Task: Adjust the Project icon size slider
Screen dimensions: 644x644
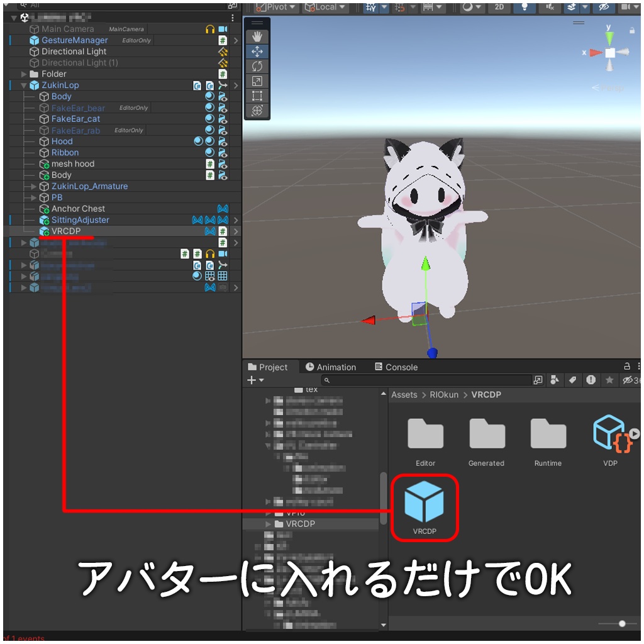Action: 622,623
